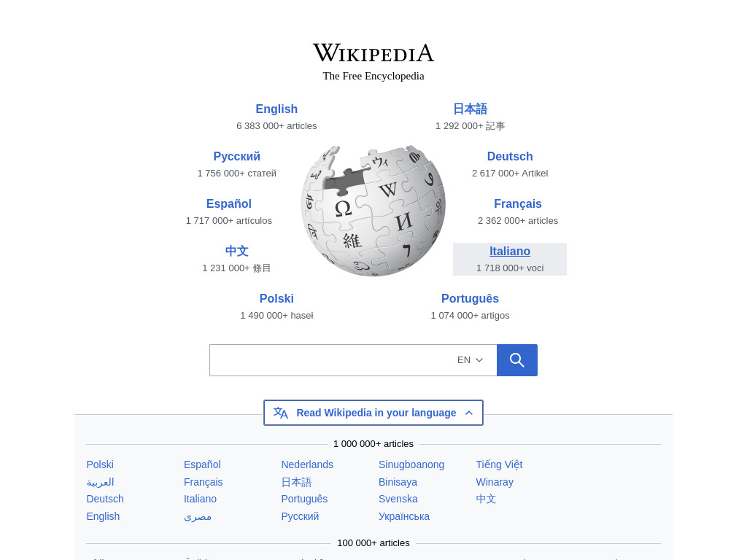Select Nederlands in the language list
747x560 pixels.
307,464
